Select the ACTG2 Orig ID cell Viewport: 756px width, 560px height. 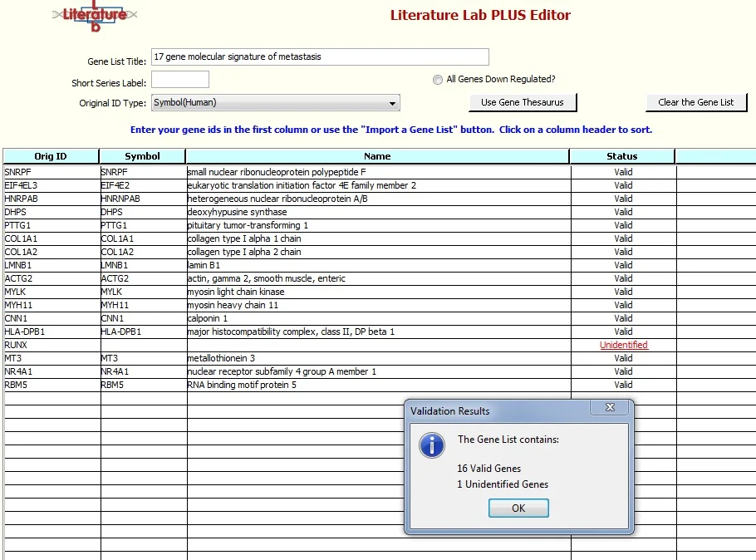point(52,278)
